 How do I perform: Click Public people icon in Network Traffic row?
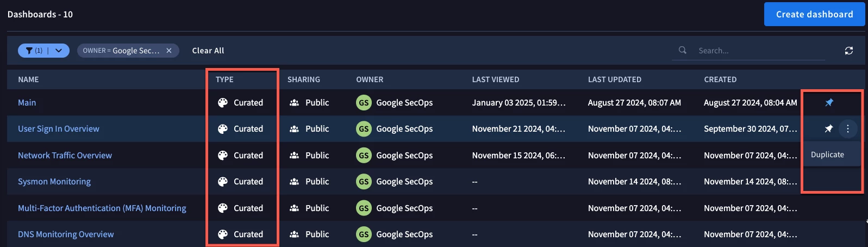(x=294, y=155)
